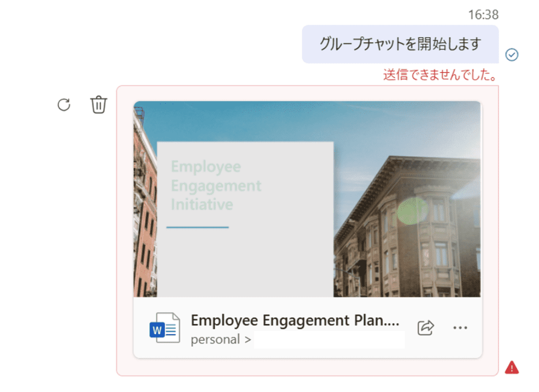Screen dimensions: 539x392
Task: Delete the failed message with trash icon
Action: [98, 105]
